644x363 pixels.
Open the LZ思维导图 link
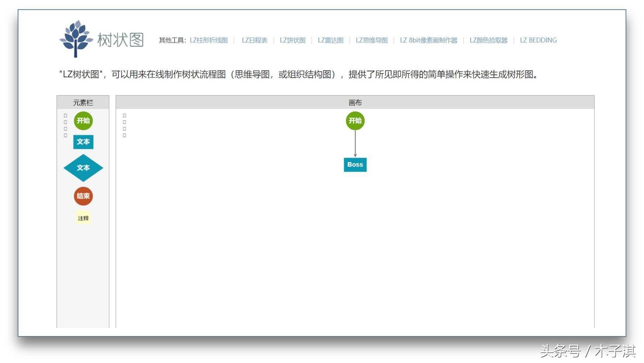[371, 40]
